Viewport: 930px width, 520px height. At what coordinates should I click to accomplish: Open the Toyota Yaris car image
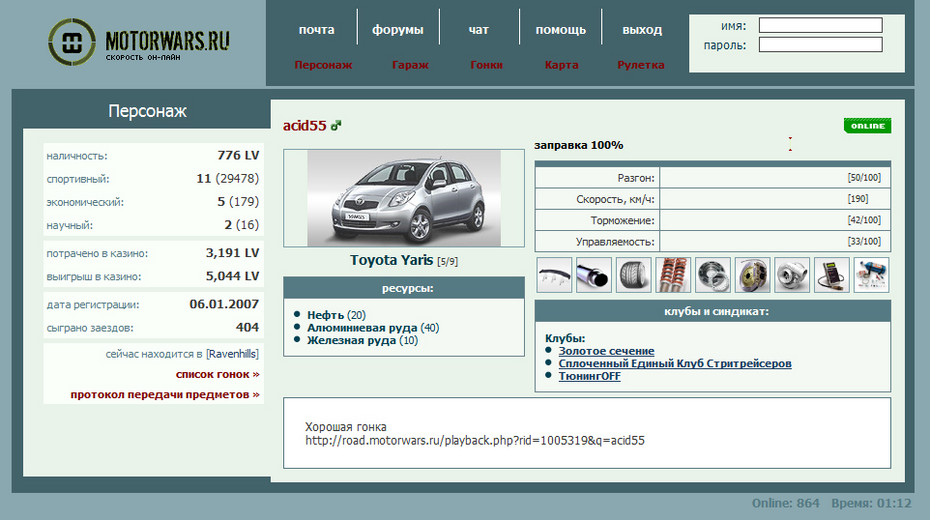point(404,198)
